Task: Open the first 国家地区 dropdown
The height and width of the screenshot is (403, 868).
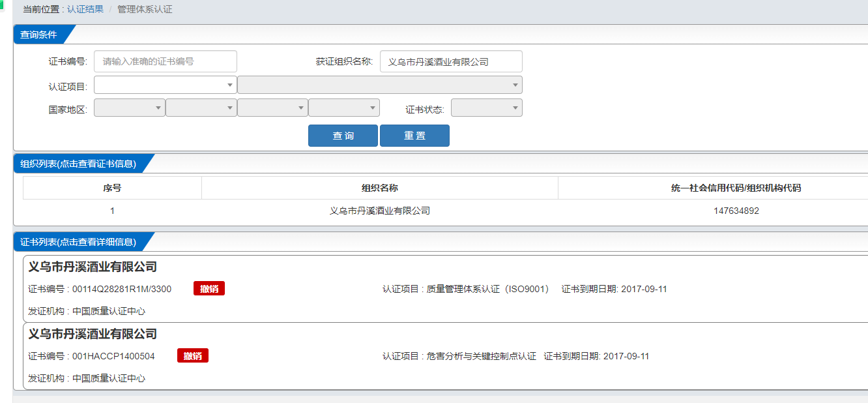Action: pos(130,108)
